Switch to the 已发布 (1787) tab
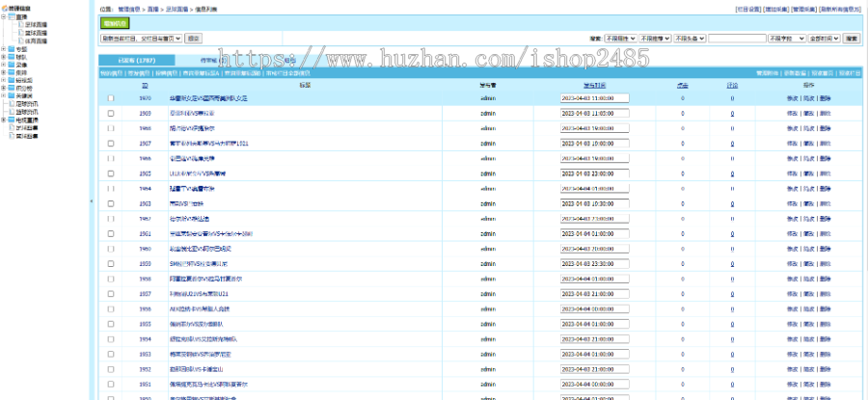Image resolution: width=868 pixels, height=400 pixels. tap(136, 61)
